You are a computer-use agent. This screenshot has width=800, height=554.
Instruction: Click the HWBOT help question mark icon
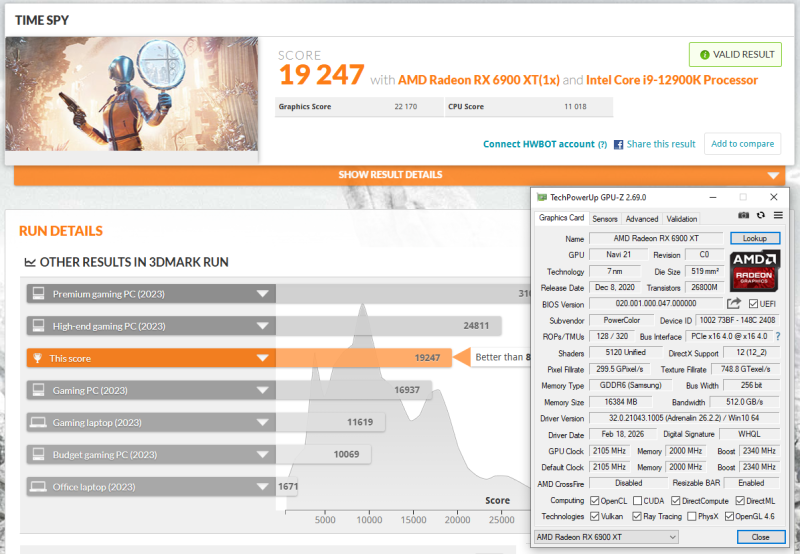[602, 144]
